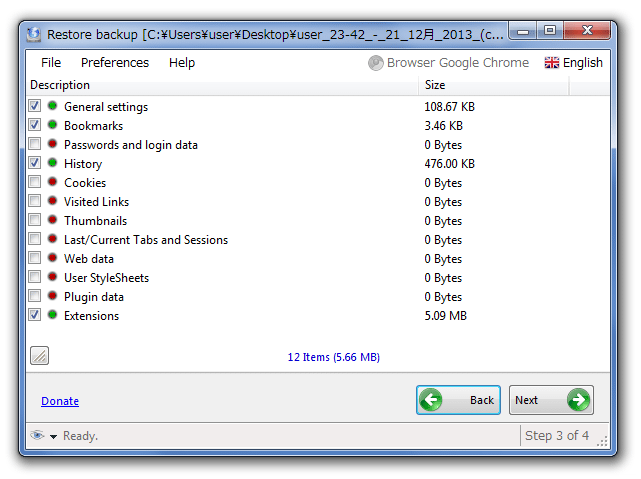Click the green status dot for Bookmarks
The width and height of the screenshot is (641, 479).
52,125
